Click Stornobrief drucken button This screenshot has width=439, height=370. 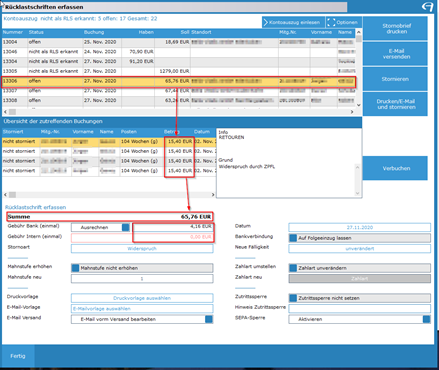point(395,29)
